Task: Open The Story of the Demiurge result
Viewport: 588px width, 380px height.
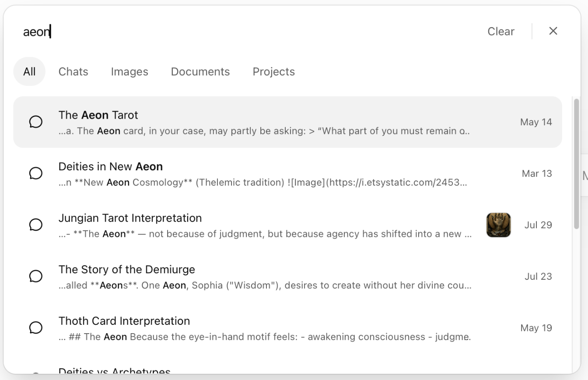Action: 287,276
